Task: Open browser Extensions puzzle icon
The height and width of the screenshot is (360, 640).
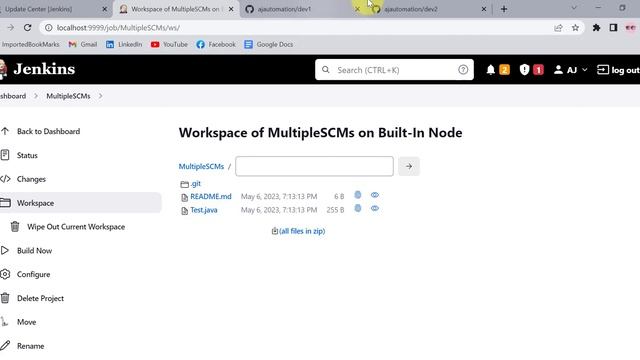Action: coord(596,28)
